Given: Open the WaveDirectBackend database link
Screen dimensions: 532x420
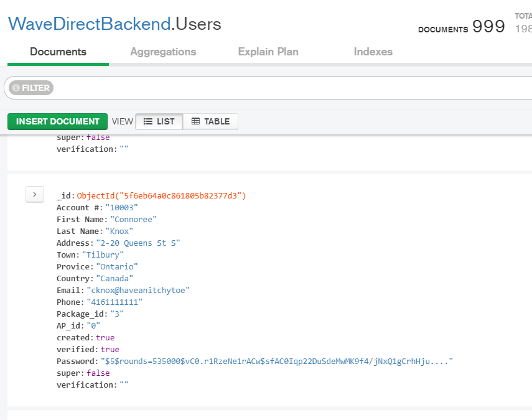Looking at the screenshot, I should 89,24.
